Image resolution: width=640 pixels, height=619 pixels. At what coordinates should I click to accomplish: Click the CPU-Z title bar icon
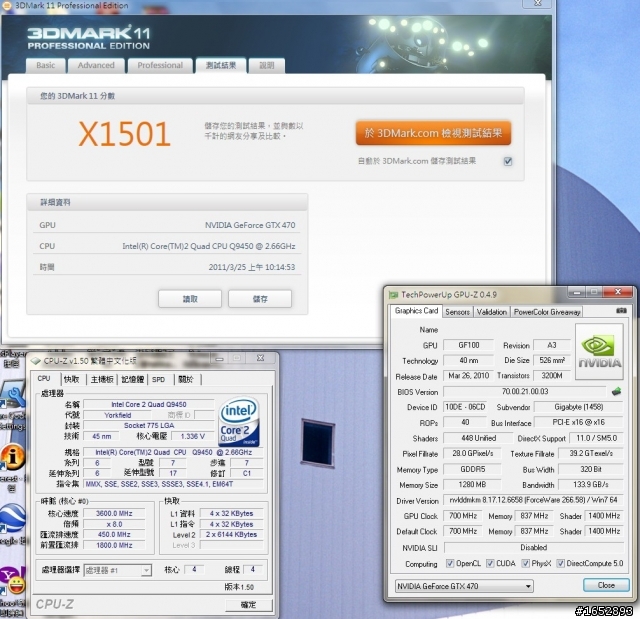(36, 361)
